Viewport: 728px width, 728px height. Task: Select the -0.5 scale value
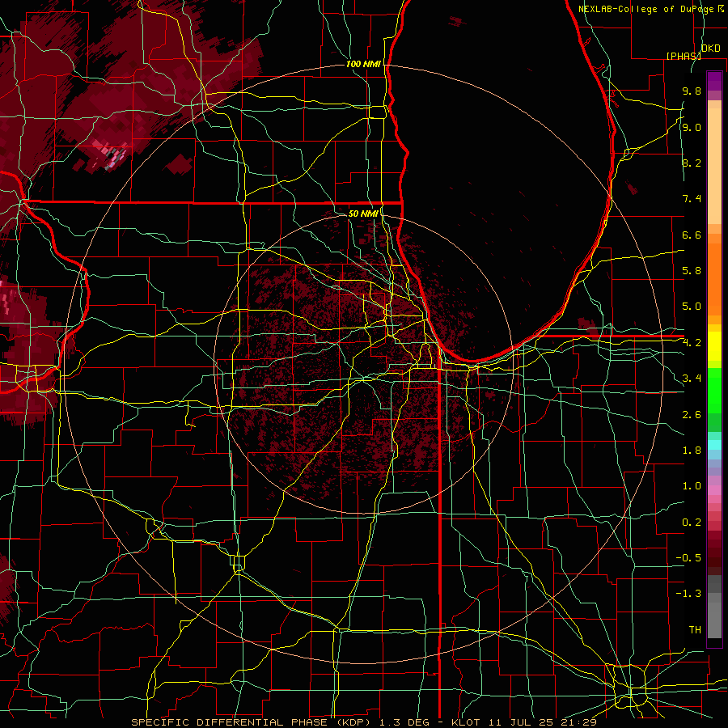coord(688,558)
